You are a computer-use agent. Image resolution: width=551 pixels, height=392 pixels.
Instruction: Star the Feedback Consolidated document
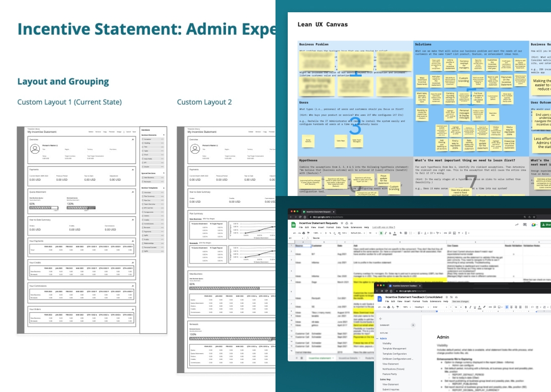click(446, 297)
